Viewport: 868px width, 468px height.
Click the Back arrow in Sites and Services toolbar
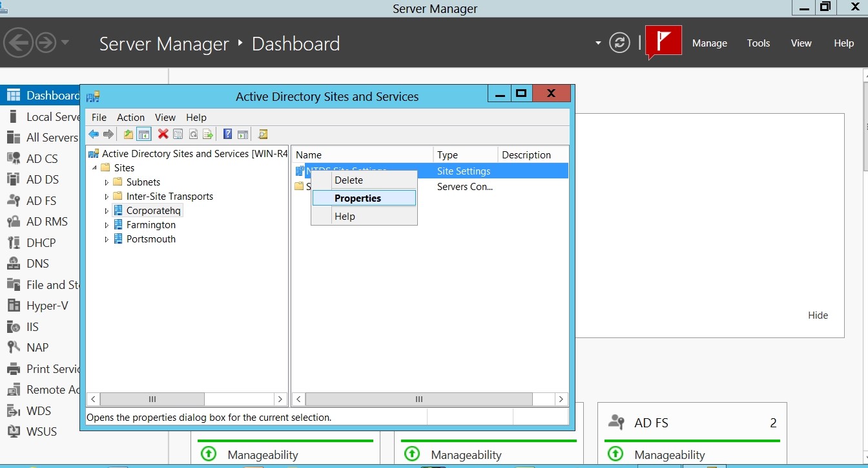coord(94,134)
